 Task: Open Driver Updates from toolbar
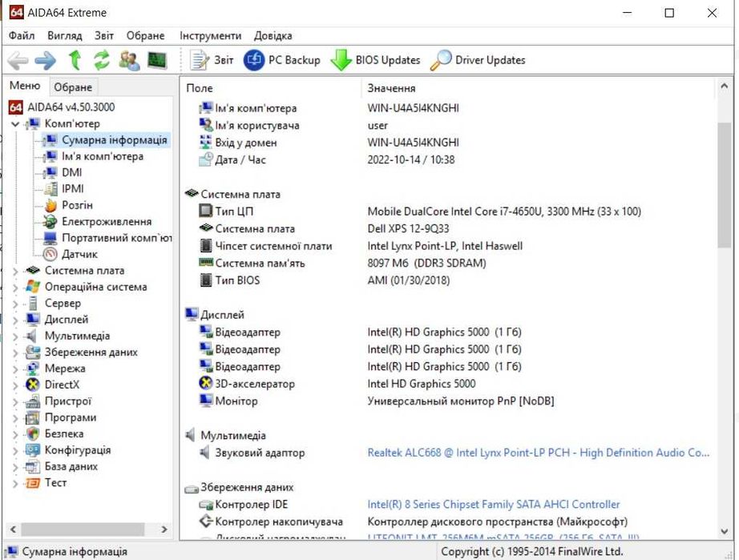(x=478, y=60)
